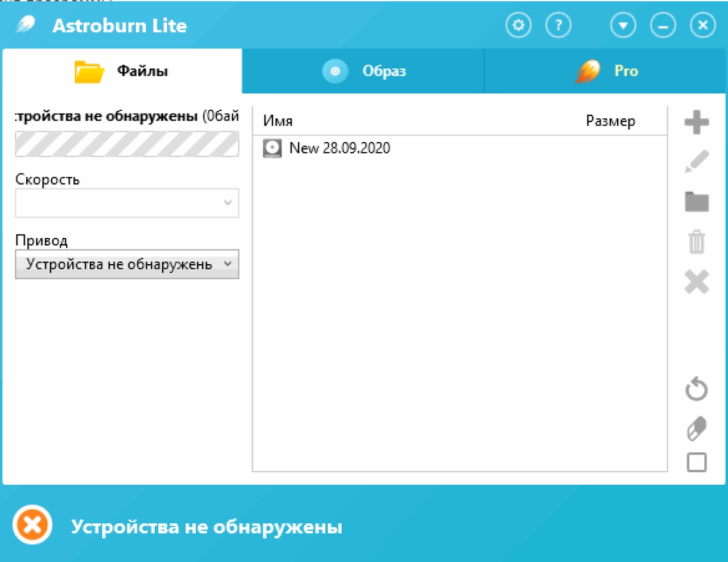This screenshot has height=562, width=728.
Task: Click the yellow folder icon on Файлы tab
Action: pyautogui.click(x=89, y=72)
